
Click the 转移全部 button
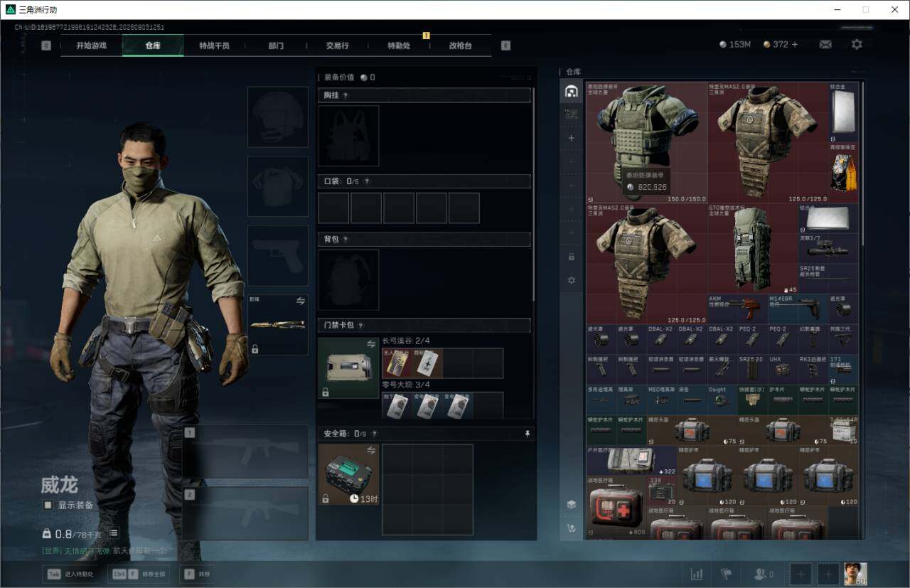[138, 574]
